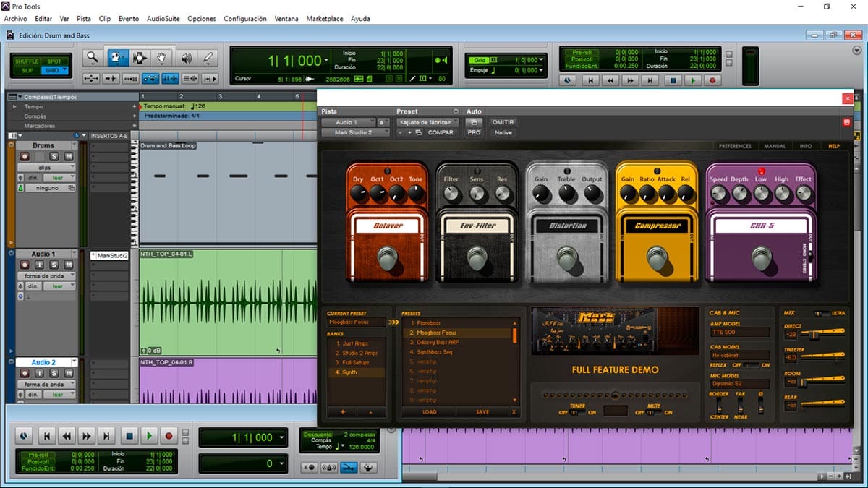This screenshot has height=488, width=868.
Task: Click the SAVE preset button
Action: [482, 412]
